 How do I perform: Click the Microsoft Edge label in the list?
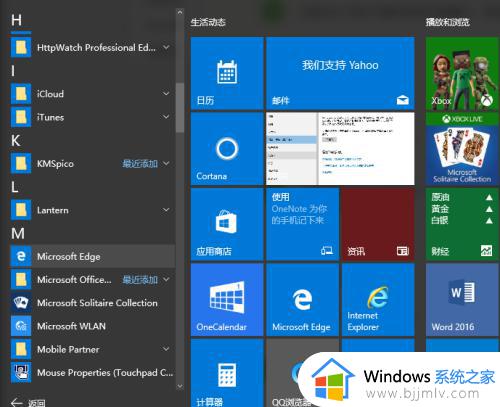tap(69, 256)
